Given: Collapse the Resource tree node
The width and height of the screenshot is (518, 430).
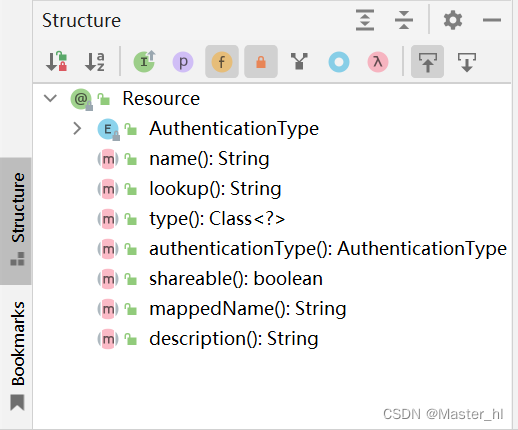Looking at the screenshot, I should tap(50, 98).
